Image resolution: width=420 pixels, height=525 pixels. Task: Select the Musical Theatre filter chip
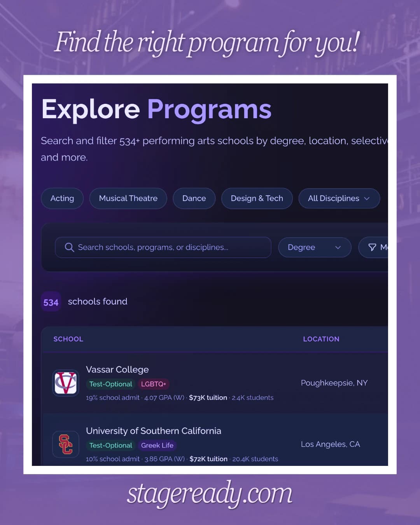[128, 198]
